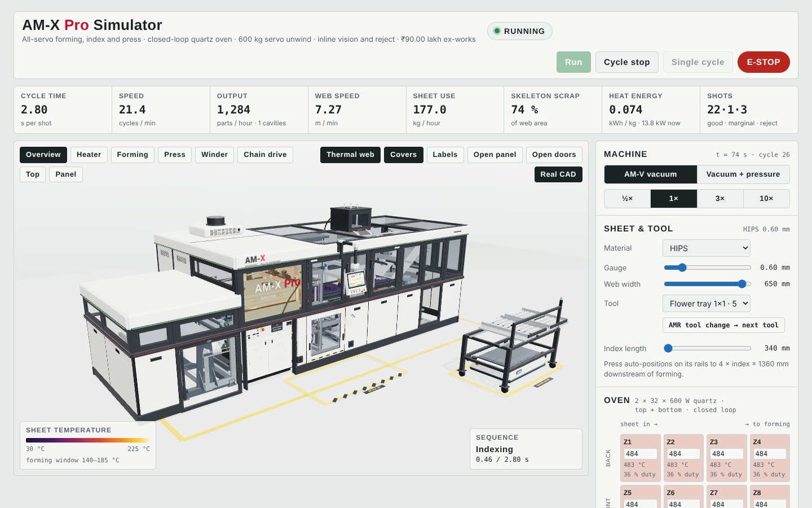Set simulation speed to 1×
812x508 pixels.
pyautogui.click(x=674, y=199)
